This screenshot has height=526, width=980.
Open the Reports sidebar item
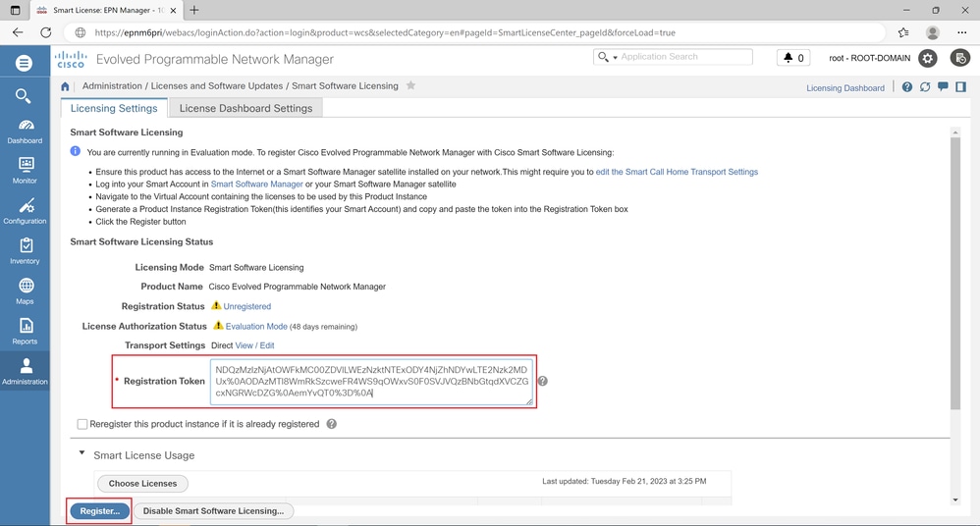pyautogui.click(x=25, y=332)
